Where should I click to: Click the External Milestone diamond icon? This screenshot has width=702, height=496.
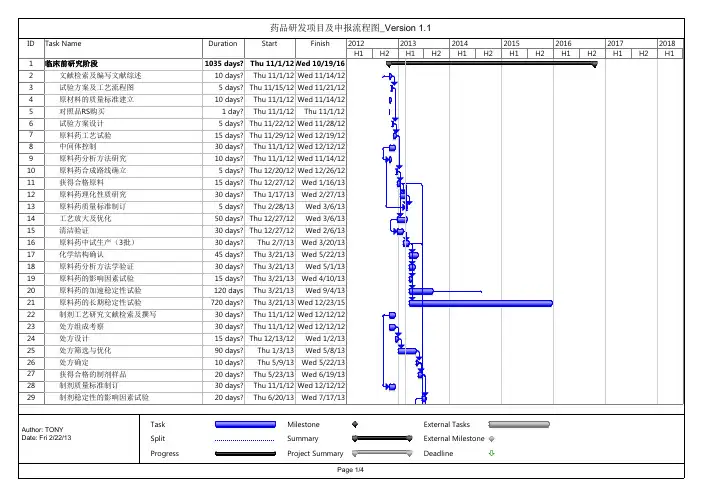coord(491,438)
